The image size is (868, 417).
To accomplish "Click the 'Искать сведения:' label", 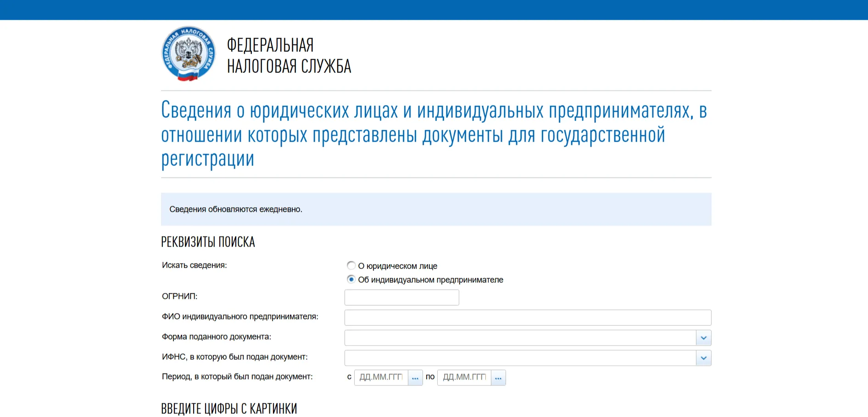I will point(194,265).
